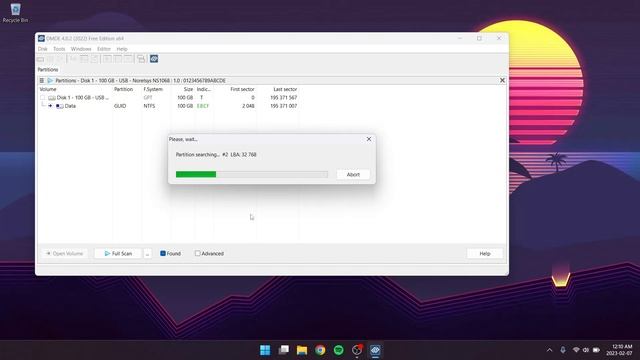Click the ... button beside Full Scan
Screen dimensions: 640x360
[x=147, y=253]
